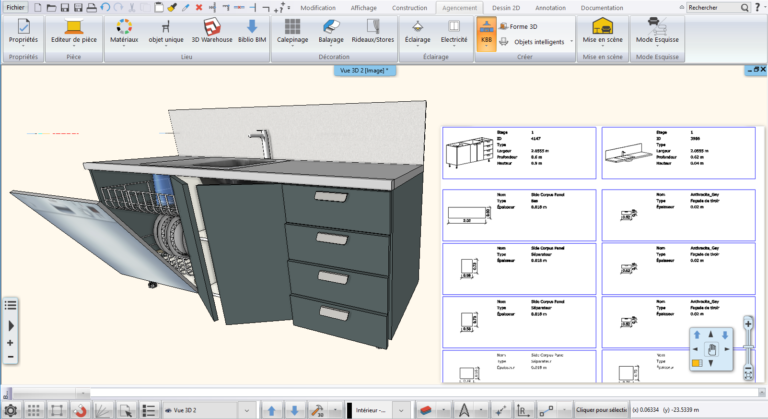Image resolution: width=768 pixels, height=419 pixels.
Task: Click the Propriétés button
Action: click(x=23, y=31)
